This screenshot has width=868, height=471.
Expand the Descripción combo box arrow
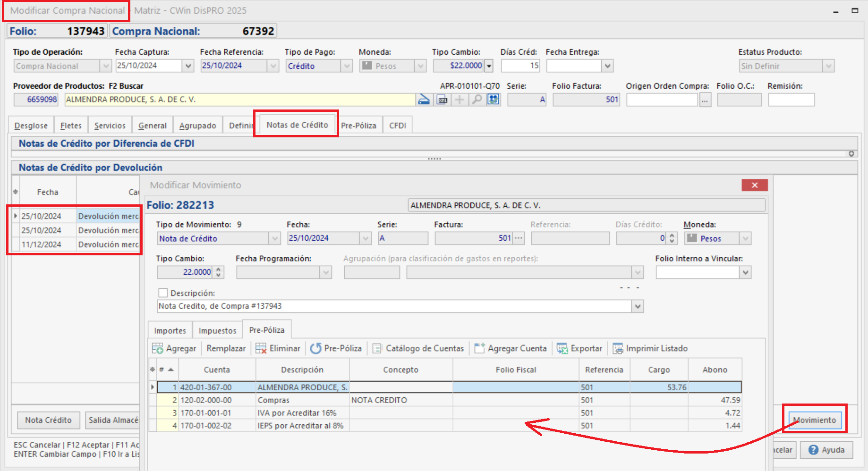(638, 306)
